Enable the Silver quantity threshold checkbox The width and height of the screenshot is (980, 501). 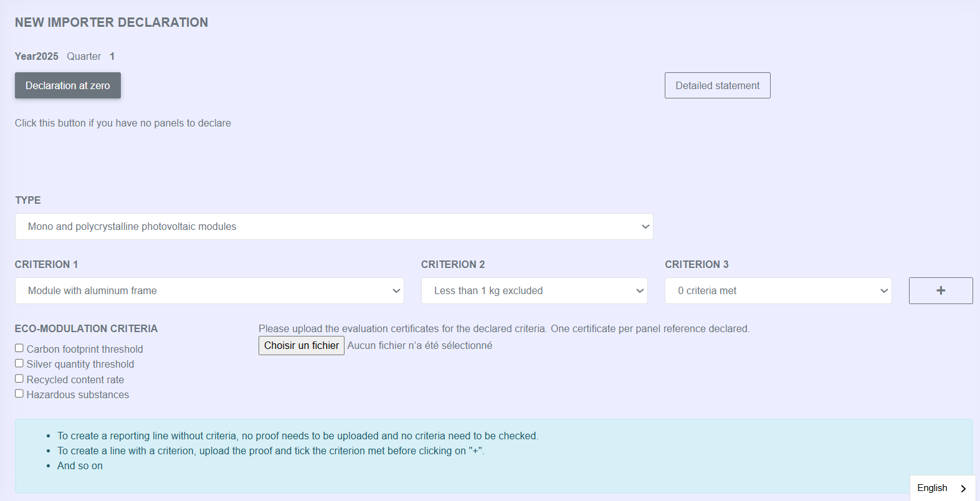click(x=19, y=363)
